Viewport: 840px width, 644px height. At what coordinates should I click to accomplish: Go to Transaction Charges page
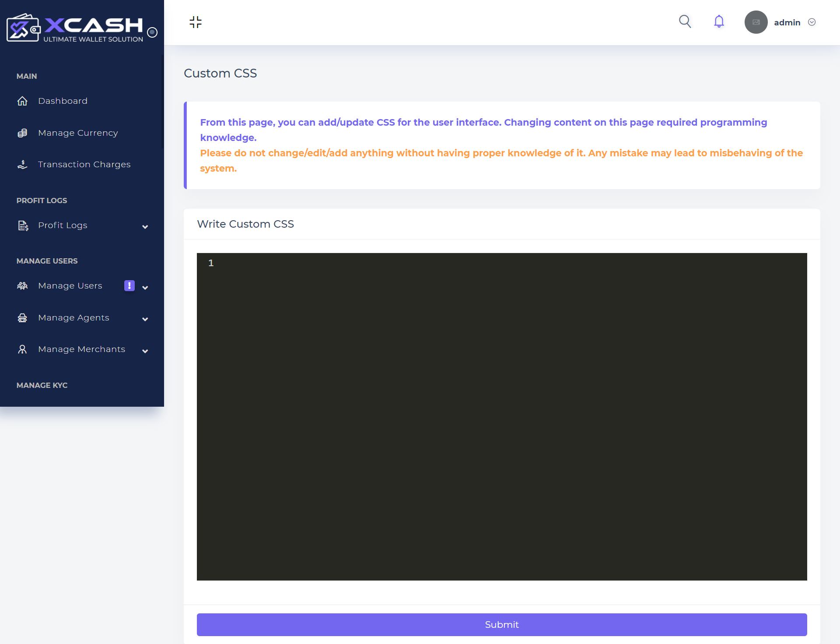(x=84, y=165)
